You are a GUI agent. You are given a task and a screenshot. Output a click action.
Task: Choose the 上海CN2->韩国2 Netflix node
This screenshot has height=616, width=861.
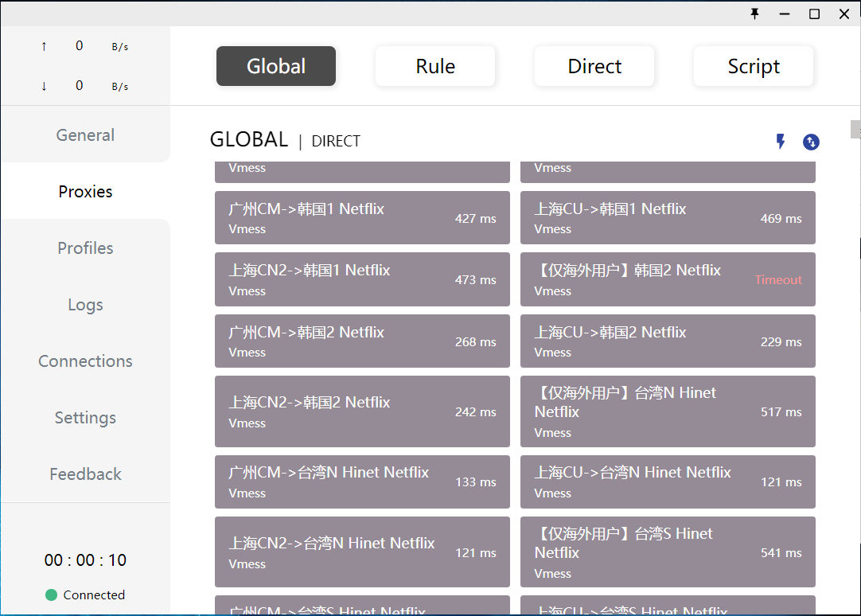point(362,411)
